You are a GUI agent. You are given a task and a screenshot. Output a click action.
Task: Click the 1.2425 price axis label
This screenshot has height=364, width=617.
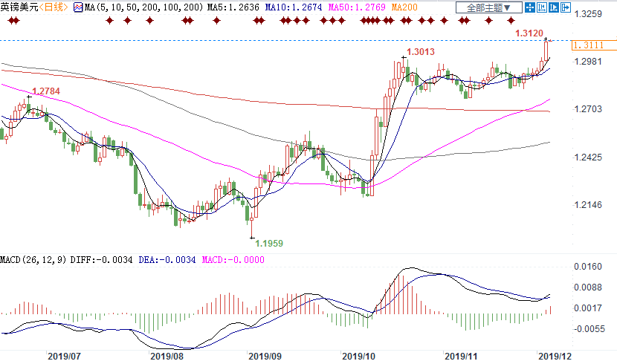(588, 157)
